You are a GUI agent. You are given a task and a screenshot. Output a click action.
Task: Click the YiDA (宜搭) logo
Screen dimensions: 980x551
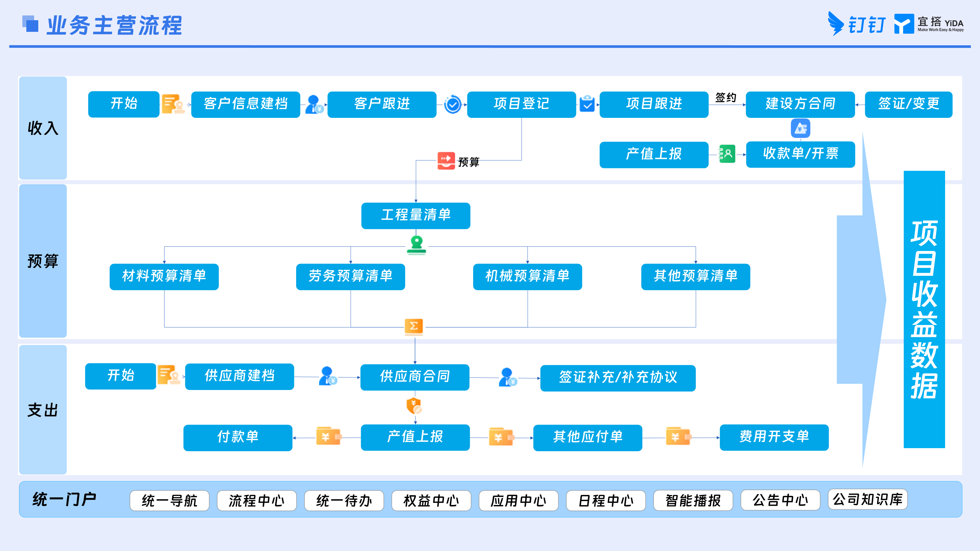click(929, 24)
